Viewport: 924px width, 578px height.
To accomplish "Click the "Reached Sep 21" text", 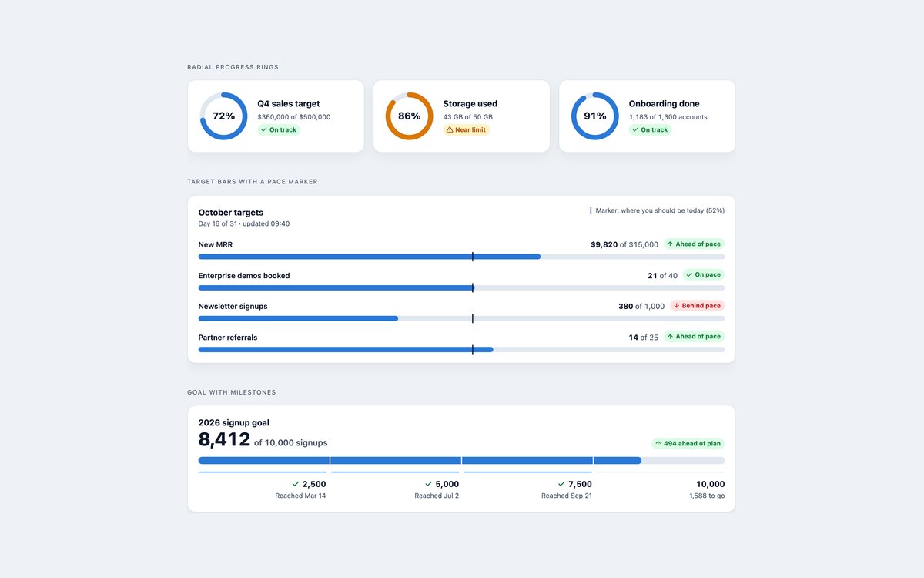I will (x=567, y=496).
